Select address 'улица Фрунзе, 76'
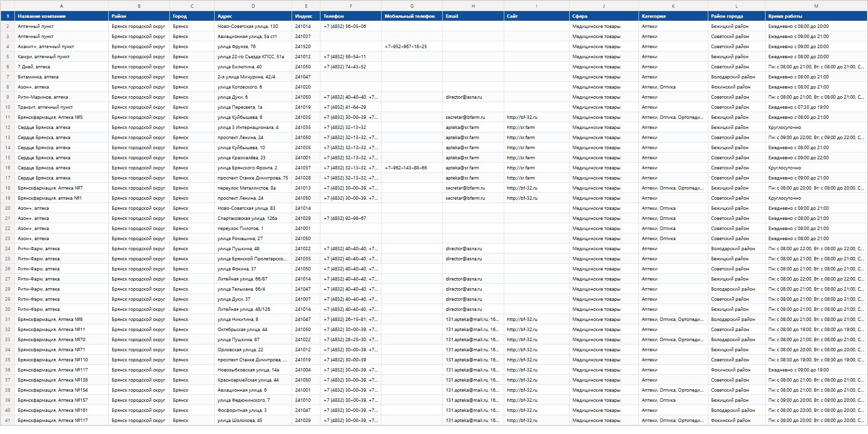 click(x=253, y=47)
